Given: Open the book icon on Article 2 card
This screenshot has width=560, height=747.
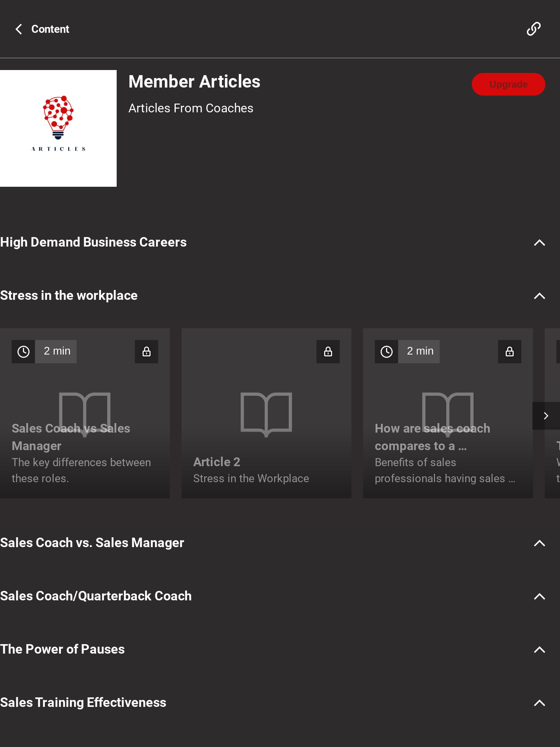Looking at the screenshot, I should [x=267, y=414].
